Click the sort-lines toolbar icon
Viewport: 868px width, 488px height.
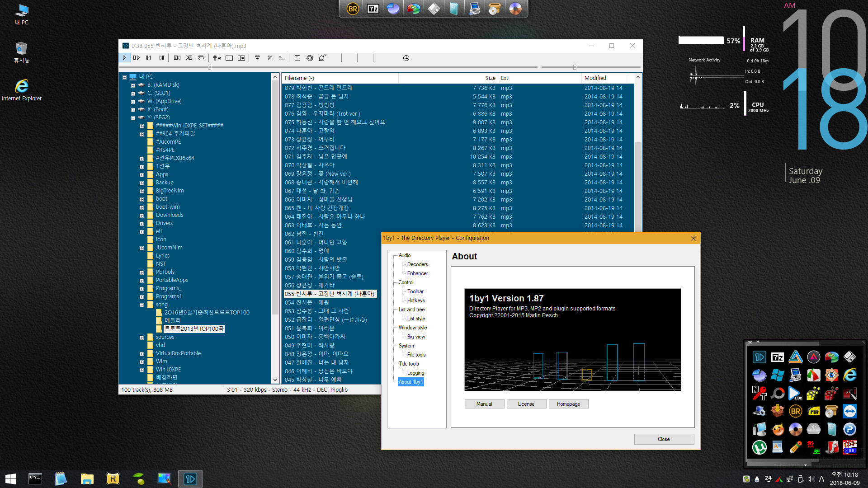pos(282,58)
